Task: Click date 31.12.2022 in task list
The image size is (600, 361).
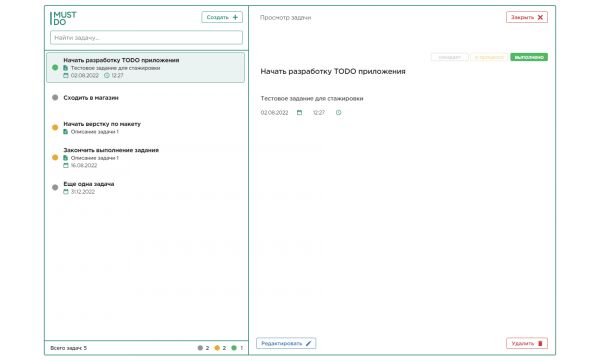Action: coord(83,191)
